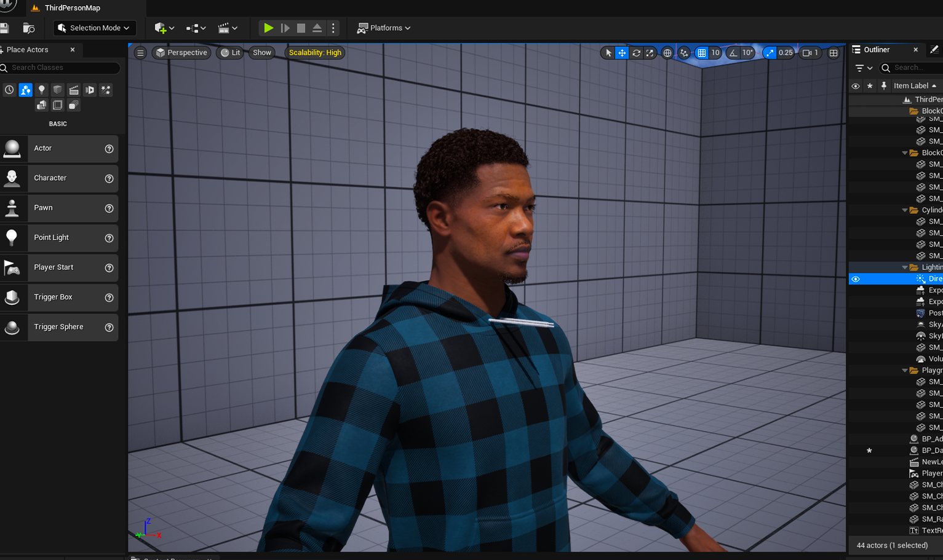
Task: Select the Trigger Box item
Action: click(59, 298)
